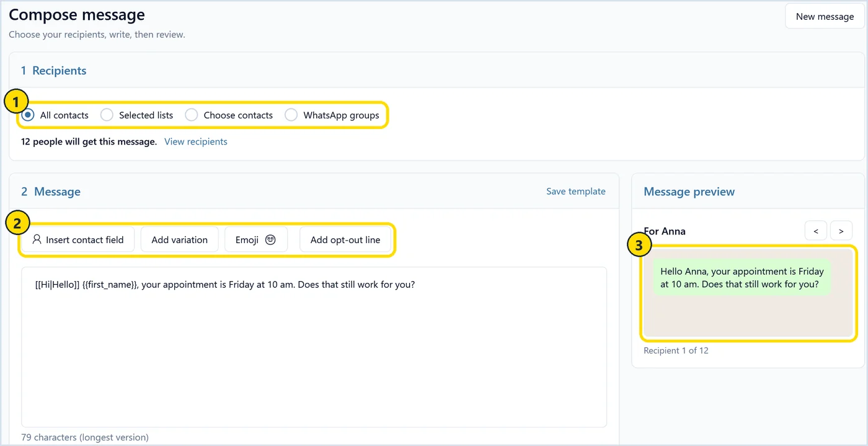The height and width of the screenshot is (446, 868).
Task: Click the person icon on Insert contact field
Action: [x=37, y=239]
